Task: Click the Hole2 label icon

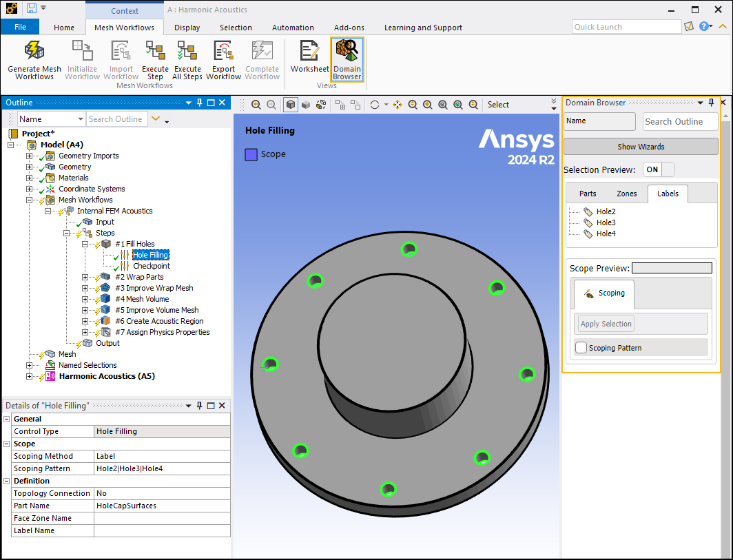Action: coord(588,211)
